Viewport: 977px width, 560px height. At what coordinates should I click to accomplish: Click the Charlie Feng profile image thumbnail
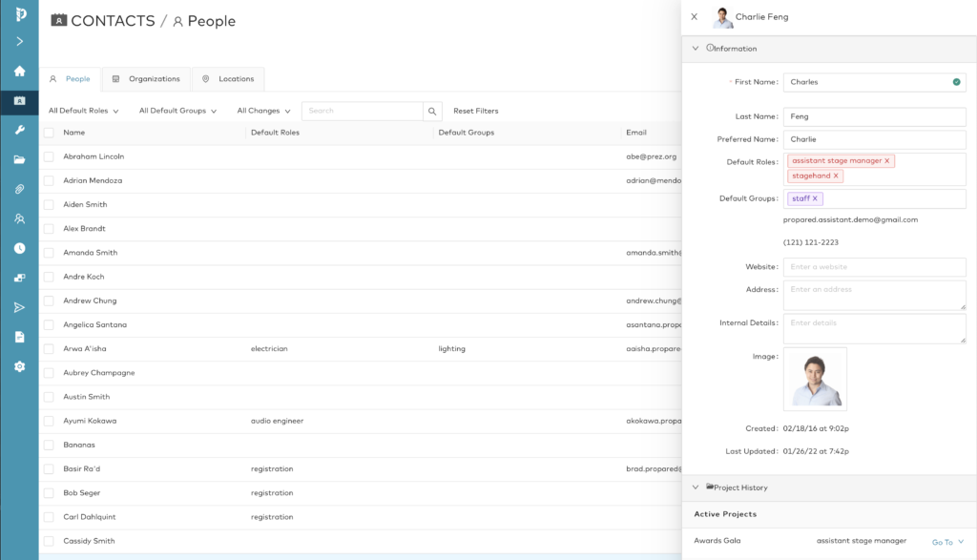pos(815,379)
